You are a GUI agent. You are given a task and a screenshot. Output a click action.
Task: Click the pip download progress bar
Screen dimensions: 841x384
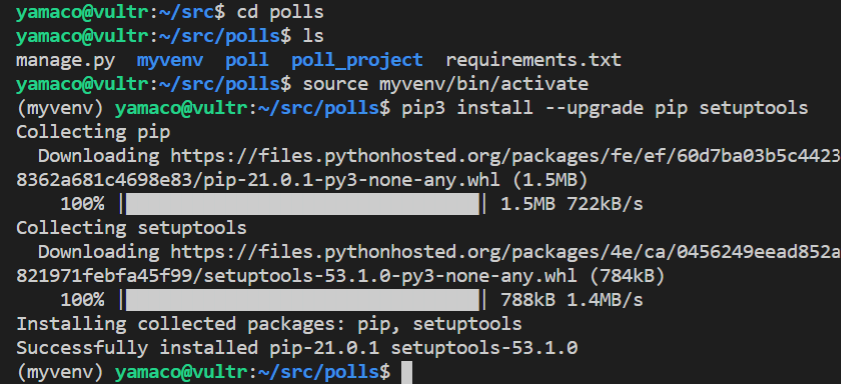pyautogui.click(x=302, y=204)
